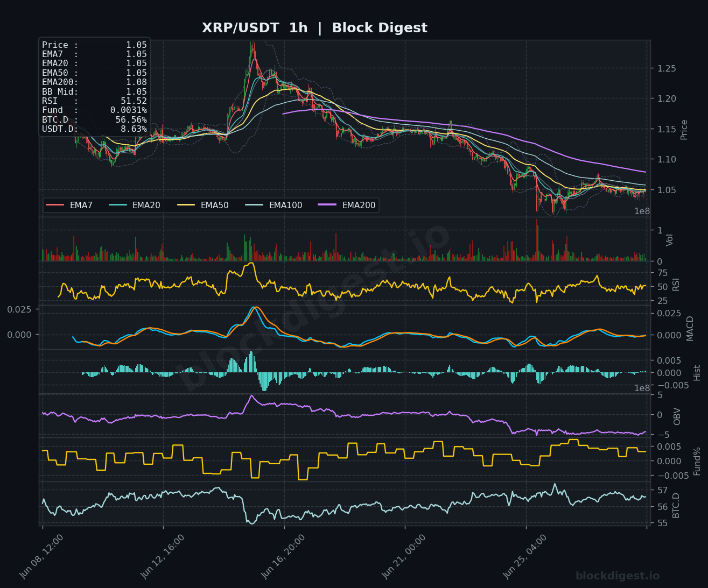Click the RSI 51.52 value in the info box

click(134, 101)
